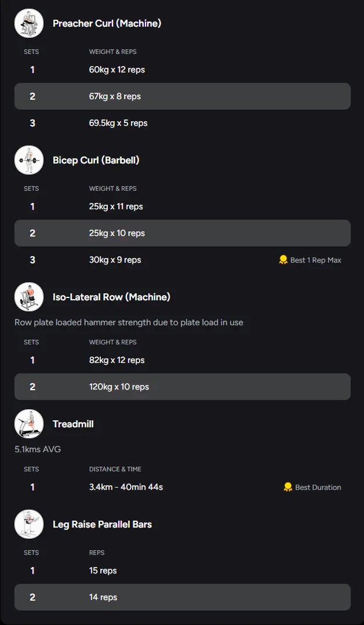Select the 120kg x 10 reps set row
The image size is (364, 625).
click(182, 387)
